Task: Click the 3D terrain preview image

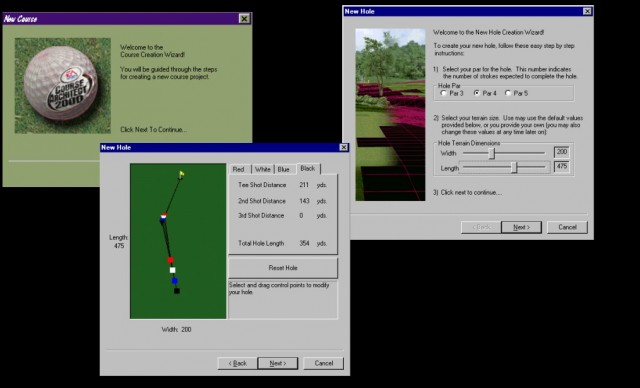Action: 390,115
